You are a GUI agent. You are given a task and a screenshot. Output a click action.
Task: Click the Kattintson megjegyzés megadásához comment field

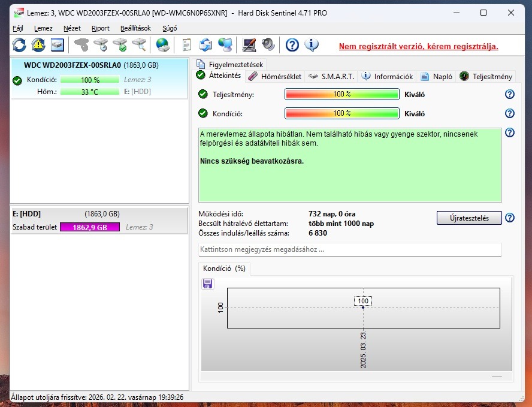(x=350, y=249)
